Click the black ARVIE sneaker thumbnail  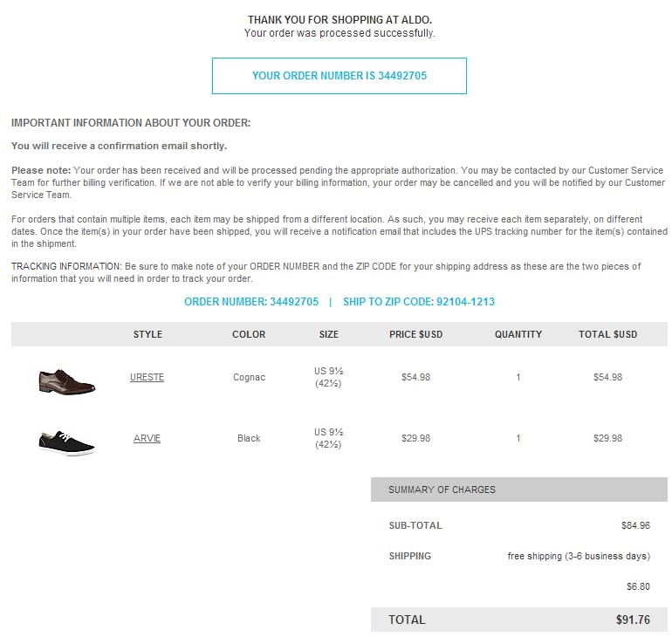click(66, 442)
